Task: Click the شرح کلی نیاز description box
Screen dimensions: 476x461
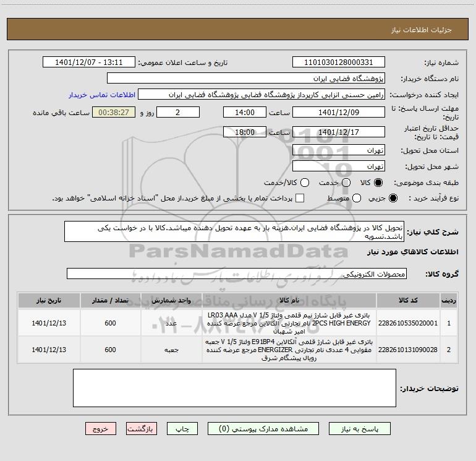Action: [x=234, y=232]
